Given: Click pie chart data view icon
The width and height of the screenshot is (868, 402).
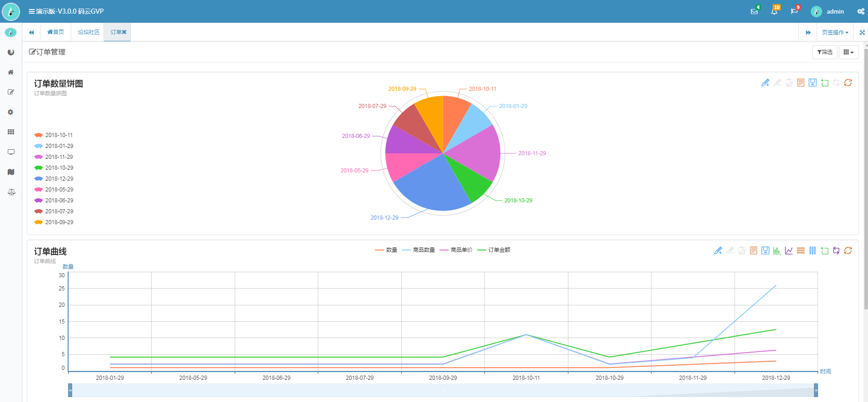Looking at the screenshot, I should coord(801,83).
